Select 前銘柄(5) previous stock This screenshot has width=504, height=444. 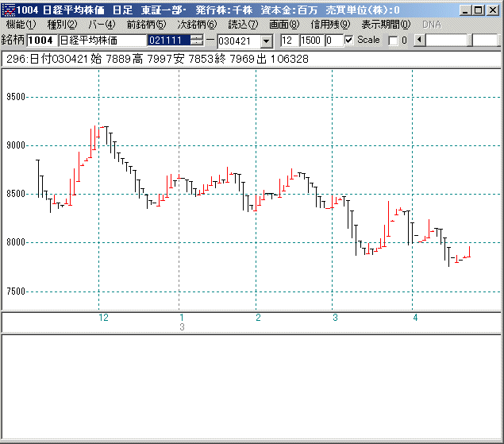[x=146, y=25]
